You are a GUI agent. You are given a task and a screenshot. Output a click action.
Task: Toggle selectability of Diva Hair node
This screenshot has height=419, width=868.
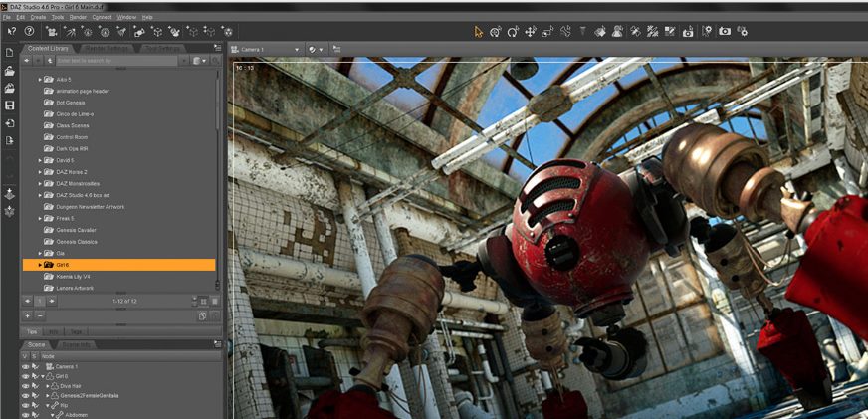click(x=35, y=386)
